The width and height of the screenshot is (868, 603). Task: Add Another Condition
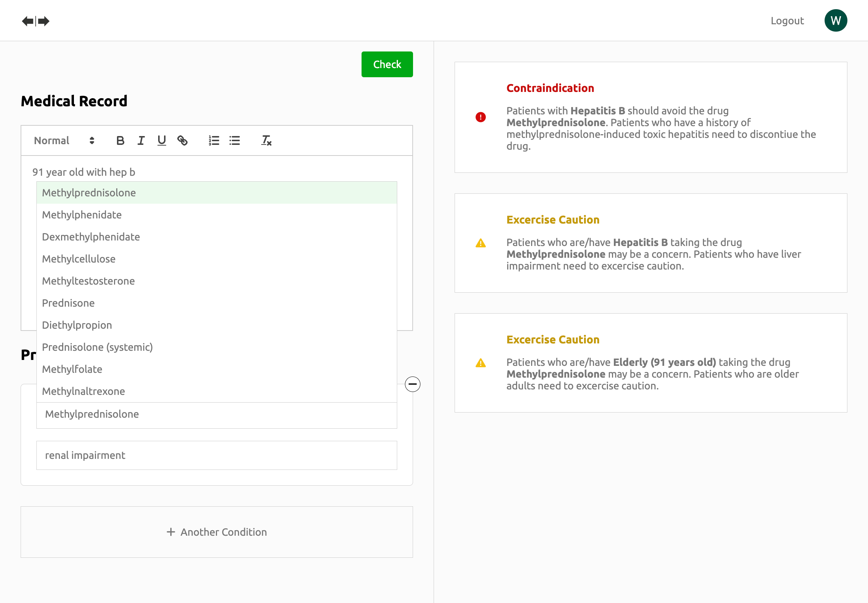click(217, 532)
